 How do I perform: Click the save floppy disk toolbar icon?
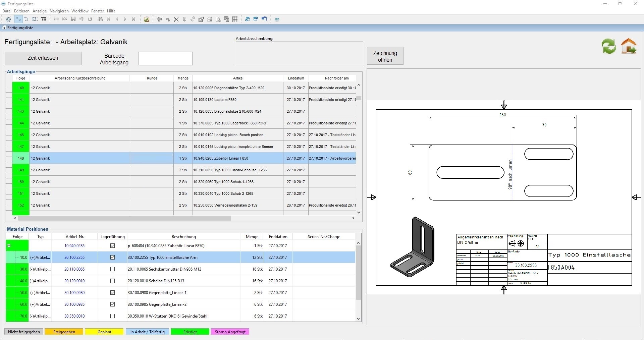coord(73,19)
